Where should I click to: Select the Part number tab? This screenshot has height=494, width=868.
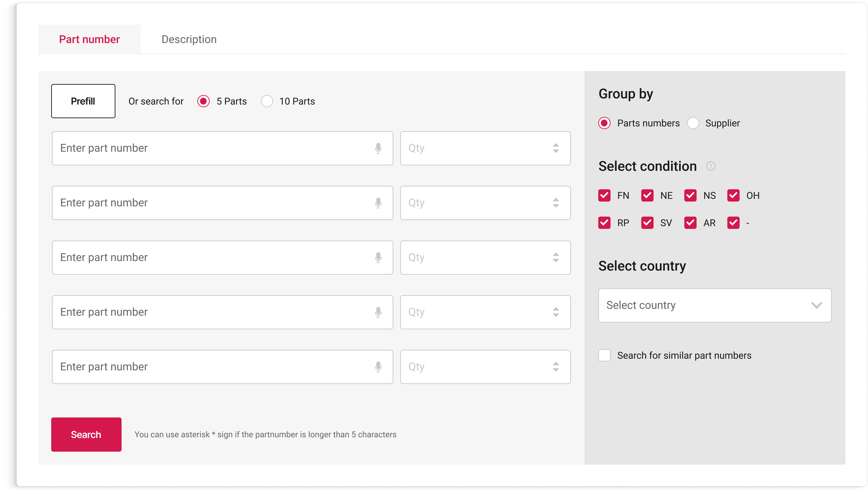(x=89, y=39)
